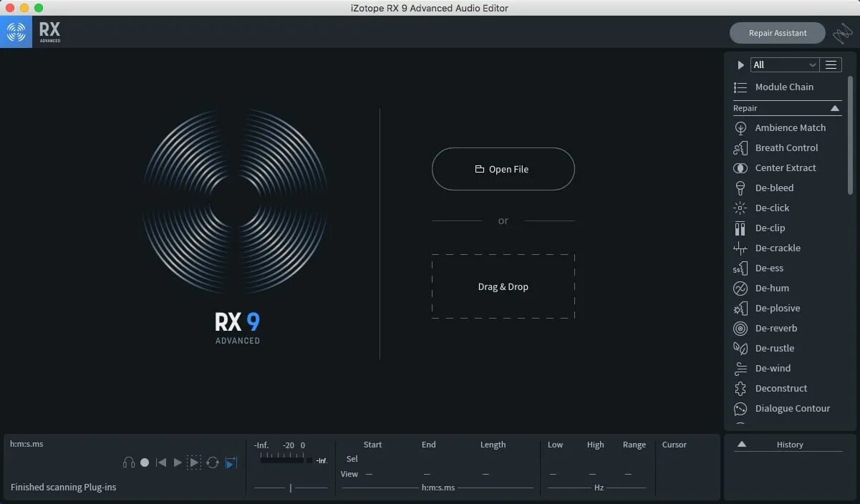Click the Drag & Drop area
Image resolution: width=860 pixels, height=504 pixels.
click(x=503, y=286)
